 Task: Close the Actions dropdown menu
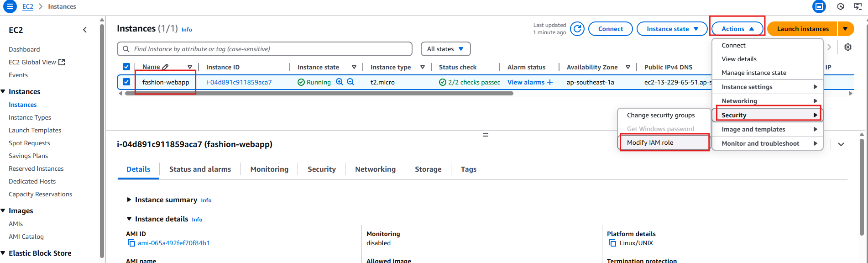point(737,29)
